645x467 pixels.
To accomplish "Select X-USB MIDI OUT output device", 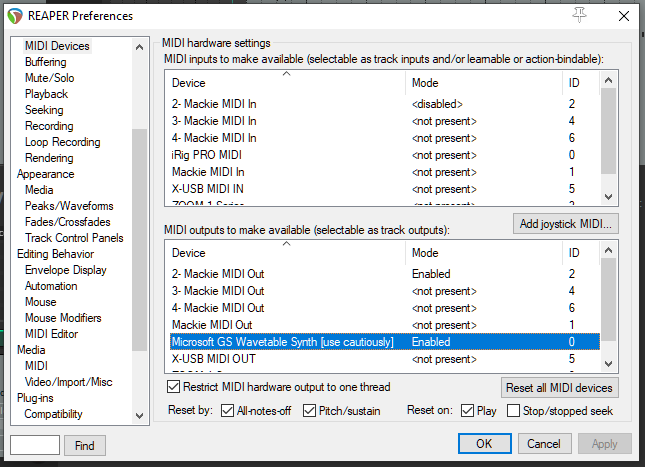I will 385,359.
